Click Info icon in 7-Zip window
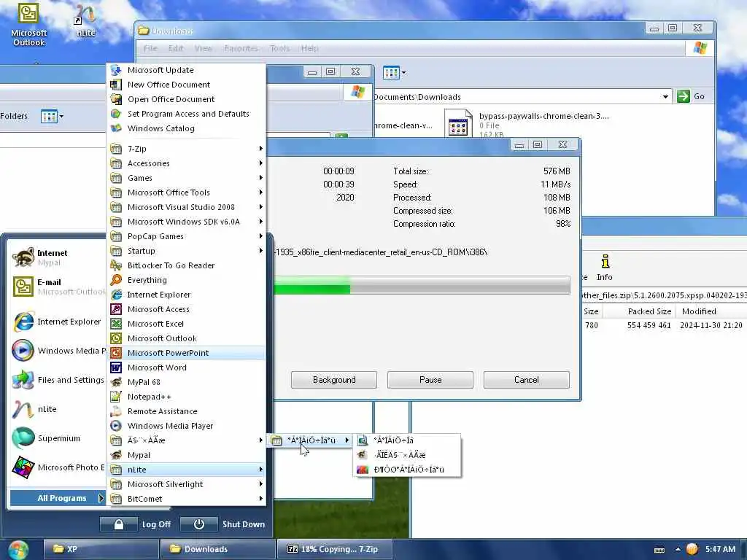The image size is (747, 560). pyautogui.click(x=605, y=268)
